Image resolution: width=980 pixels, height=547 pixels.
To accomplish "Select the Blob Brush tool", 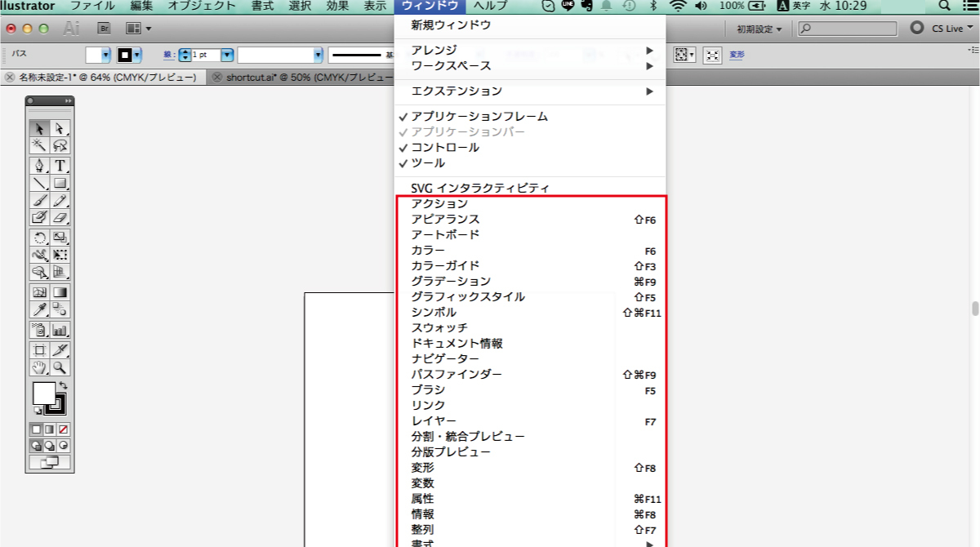I will point(39,217).
